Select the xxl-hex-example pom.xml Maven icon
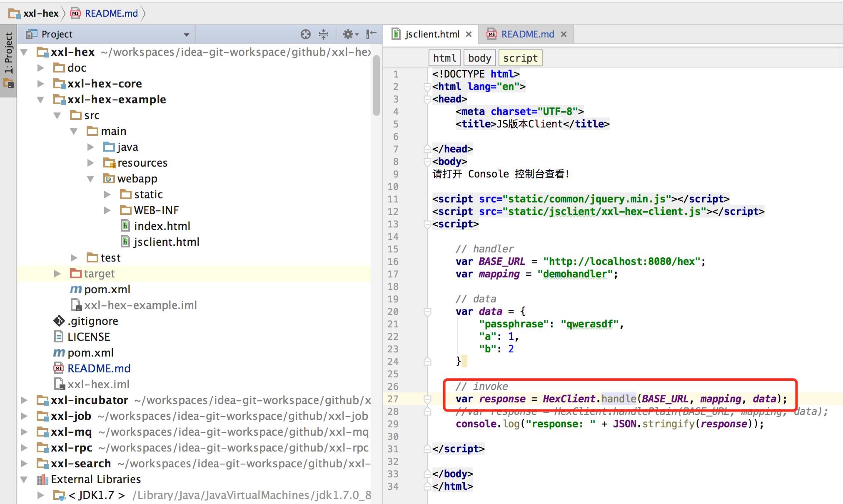Image resolution: width=843 pixels, height=504 pixels. [x=75, y=289]
